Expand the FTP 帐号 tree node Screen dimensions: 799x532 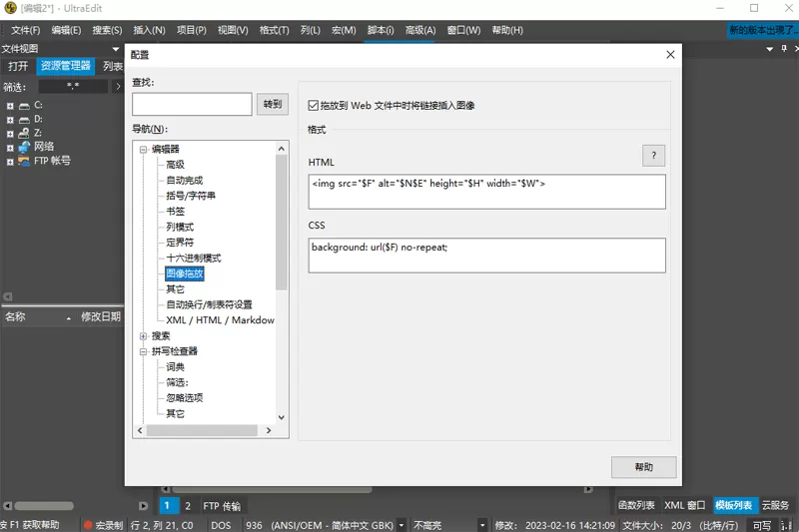[x=10, y=162]
